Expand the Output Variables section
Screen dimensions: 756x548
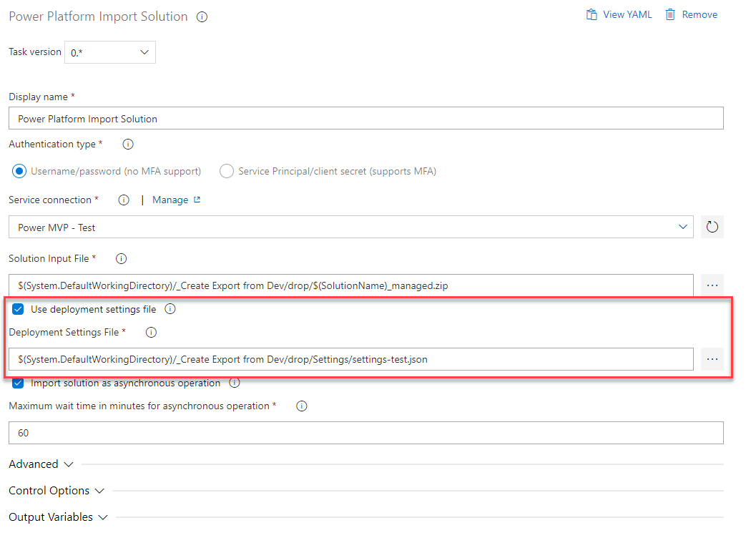point(58,517)
